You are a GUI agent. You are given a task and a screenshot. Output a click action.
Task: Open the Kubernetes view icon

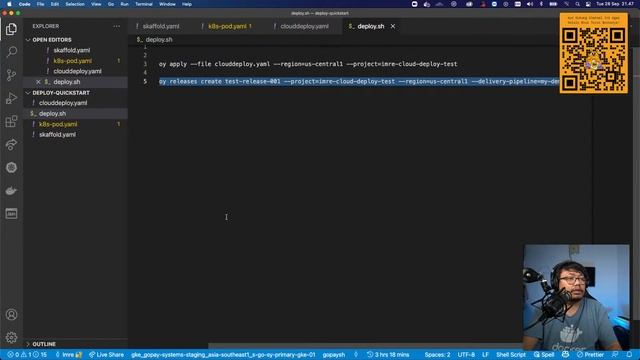point(11,167)
